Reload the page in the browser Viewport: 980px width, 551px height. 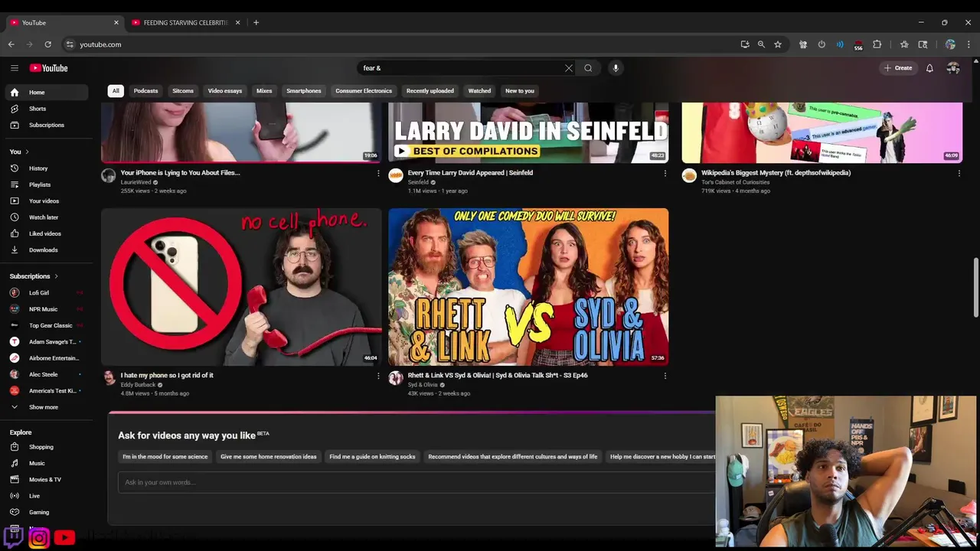[x=47, y=44]
